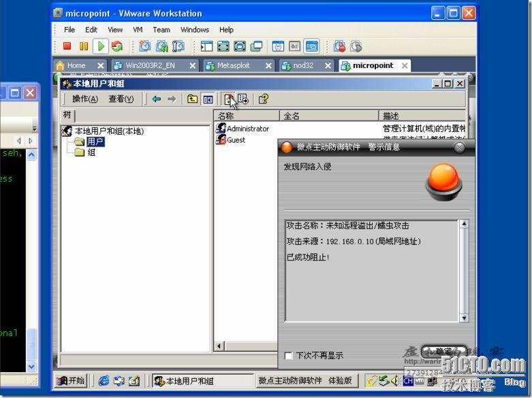Click the MMC export list icon
The image size is (532, 398).
(243, 99)
